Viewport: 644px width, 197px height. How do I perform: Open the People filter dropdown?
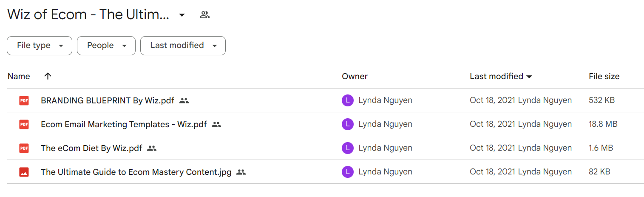106,46
